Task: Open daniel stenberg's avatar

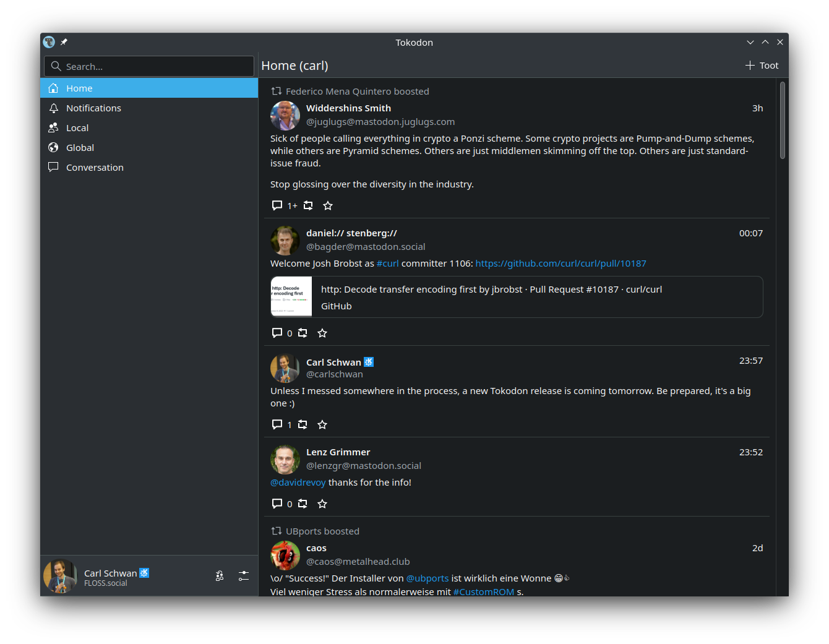Action: click(285, 241)
